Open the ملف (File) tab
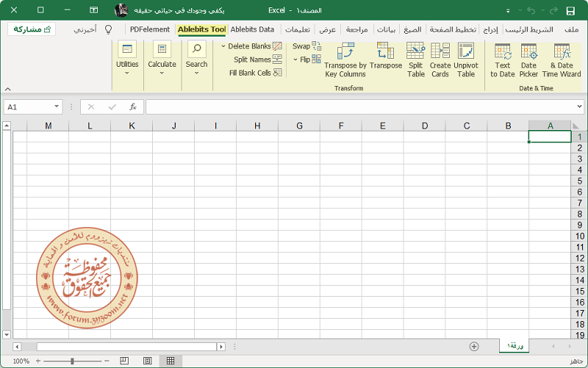 (x=572, y=29)
